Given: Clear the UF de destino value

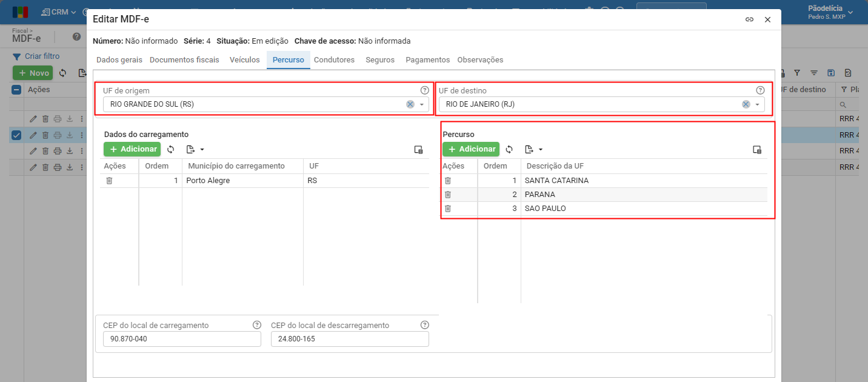Looking at the screenshot, I should pos(746,104).
